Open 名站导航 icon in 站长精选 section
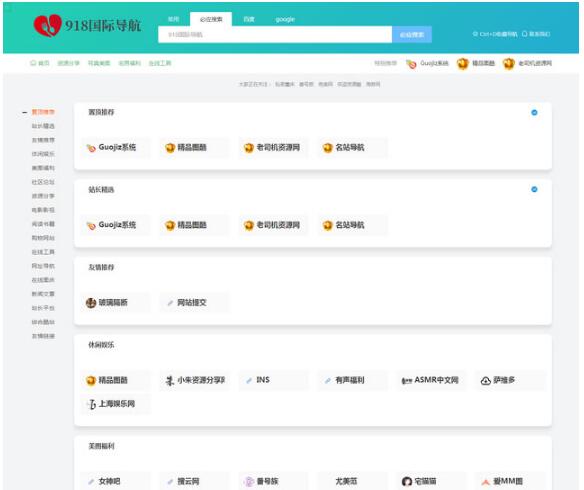 [x=327, y=226]
